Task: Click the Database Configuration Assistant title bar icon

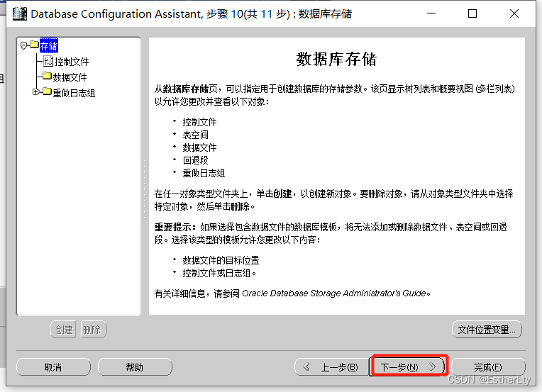Action: [19, 13]
